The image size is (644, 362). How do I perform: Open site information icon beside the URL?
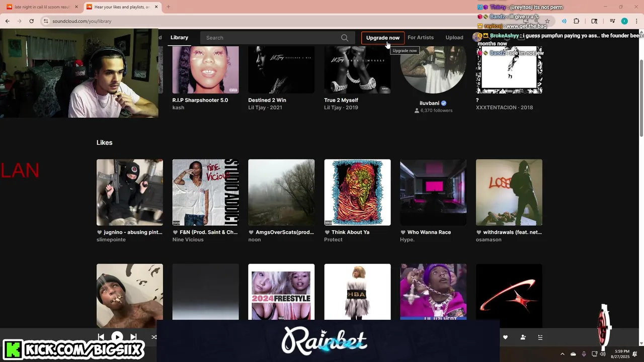46,21
